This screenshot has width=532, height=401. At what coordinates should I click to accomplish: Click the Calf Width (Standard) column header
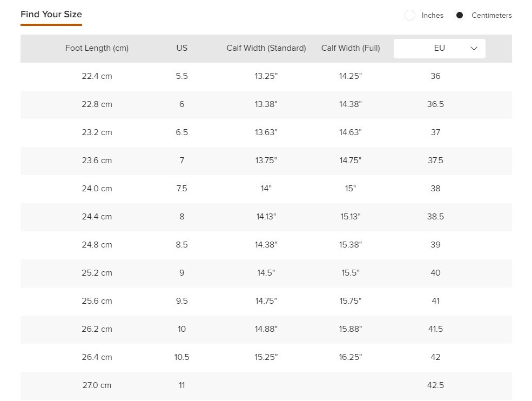[x=266, y=48]
